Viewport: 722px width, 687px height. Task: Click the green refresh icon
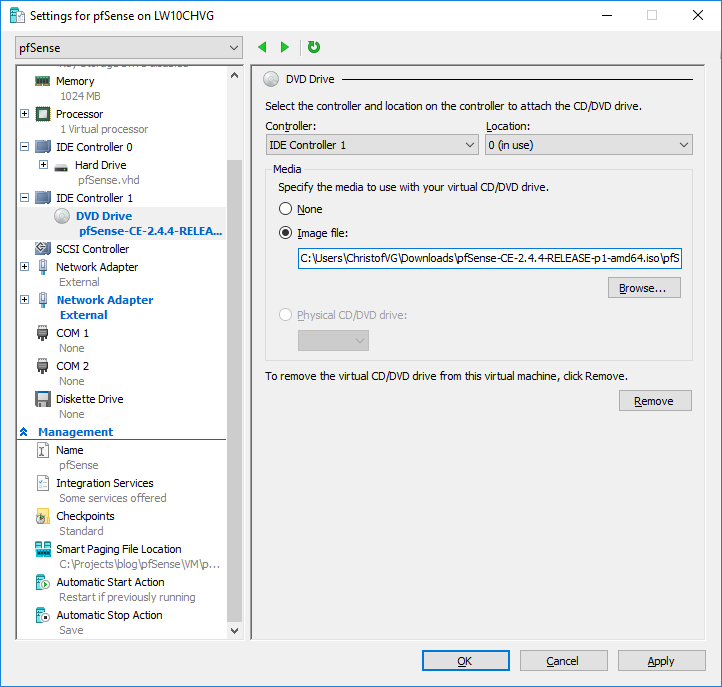pos(314,47)
